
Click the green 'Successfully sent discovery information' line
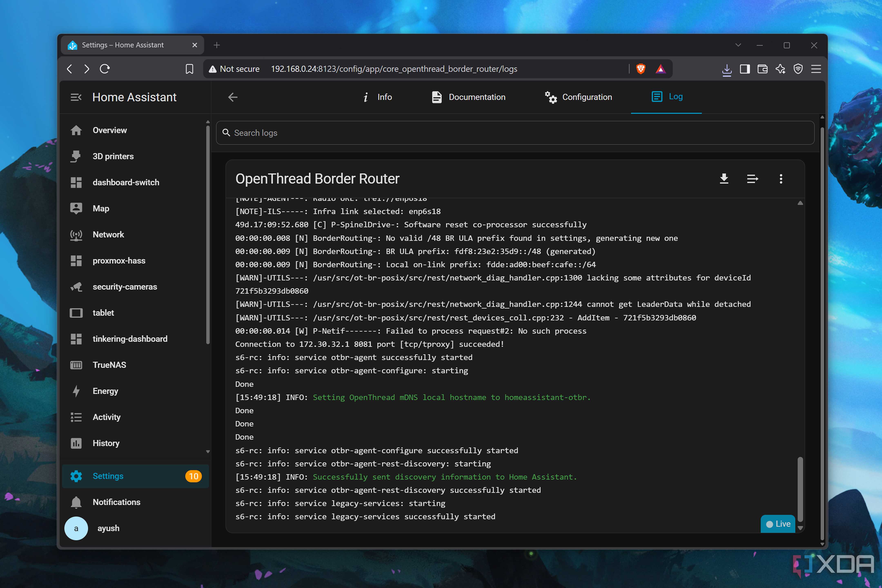445,477
